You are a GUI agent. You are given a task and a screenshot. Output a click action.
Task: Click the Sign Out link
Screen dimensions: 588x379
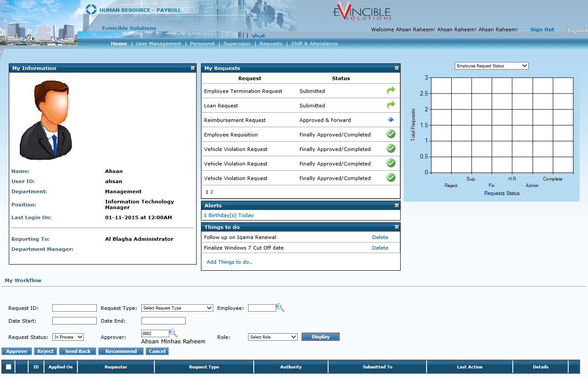click(542, 29)
